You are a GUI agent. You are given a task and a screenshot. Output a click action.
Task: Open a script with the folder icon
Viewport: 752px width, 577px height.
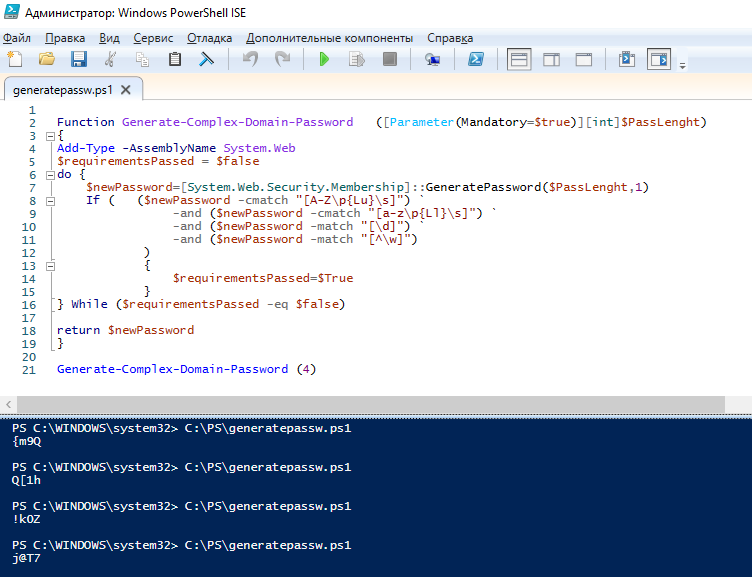pos(47,59)
